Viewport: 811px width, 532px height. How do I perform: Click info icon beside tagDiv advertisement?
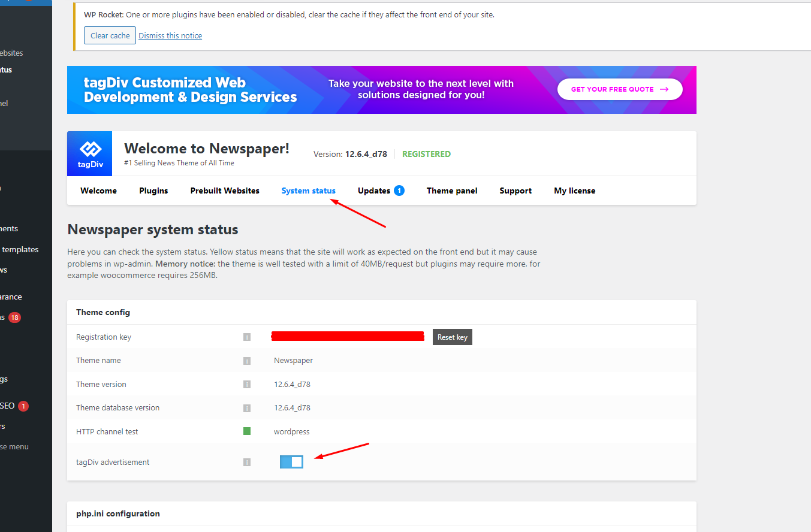click(x=246, y=463)
